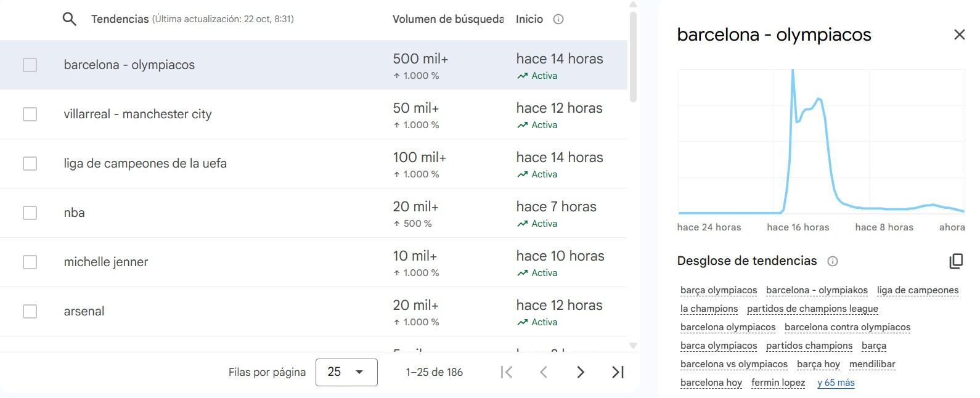Check the nba row checkbox

point(30,213)
